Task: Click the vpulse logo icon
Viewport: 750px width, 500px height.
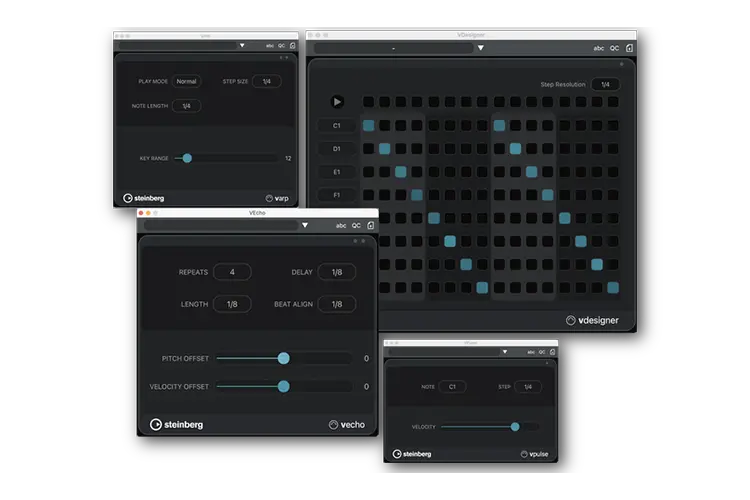Action: coord(524,454)
